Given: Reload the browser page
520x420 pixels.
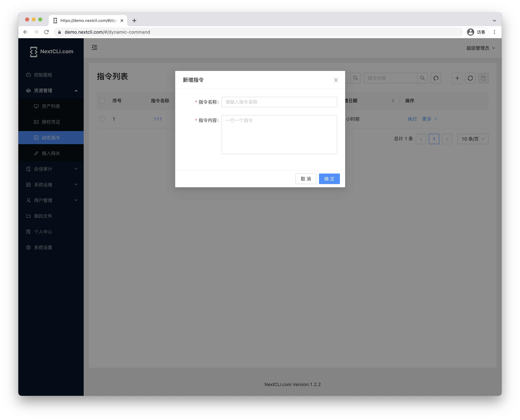Looking at the screenshot, I should pyautogui.click(x=46, y=32).
